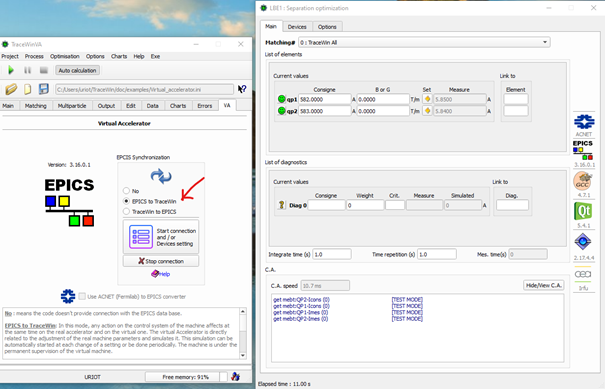Toggle Use ACNET to EPICS converter checkbox

pyautogui.click(x=82, y=296)
